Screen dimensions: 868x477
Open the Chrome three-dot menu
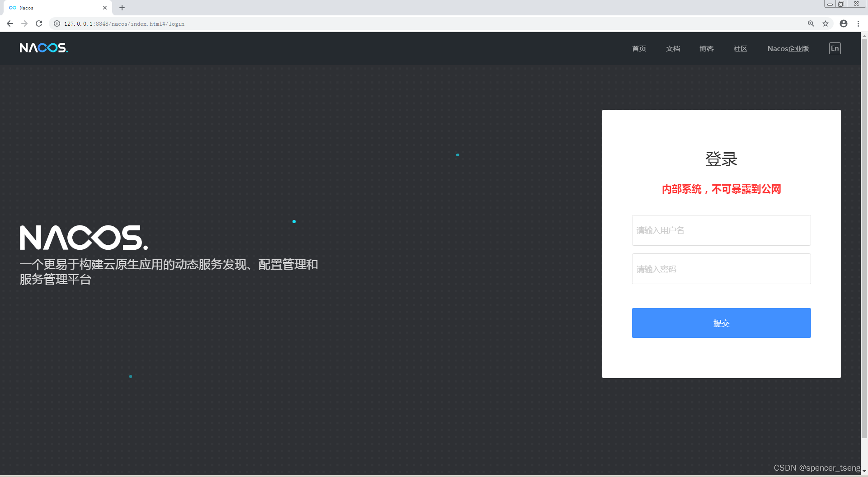(x=858, y=23)
